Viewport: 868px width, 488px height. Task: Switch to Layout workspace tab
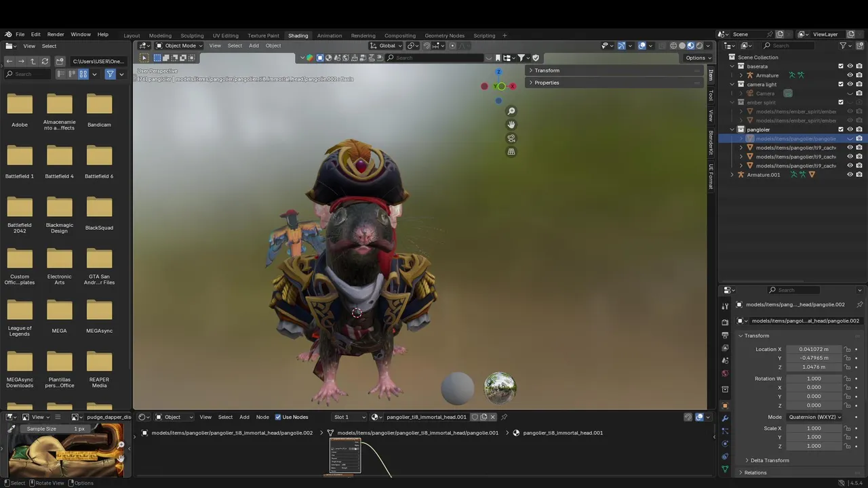click(x=132, y=35)
